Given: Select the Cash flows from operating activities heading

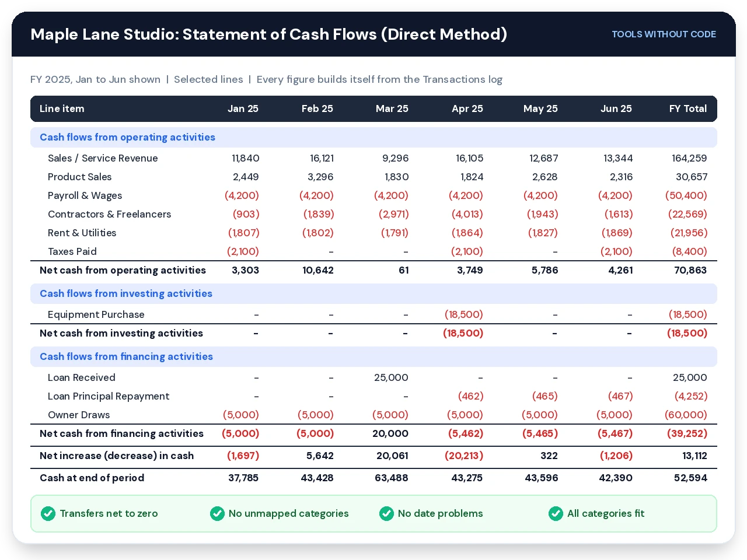Looking at the screenshot, I should tap(127, 137).
